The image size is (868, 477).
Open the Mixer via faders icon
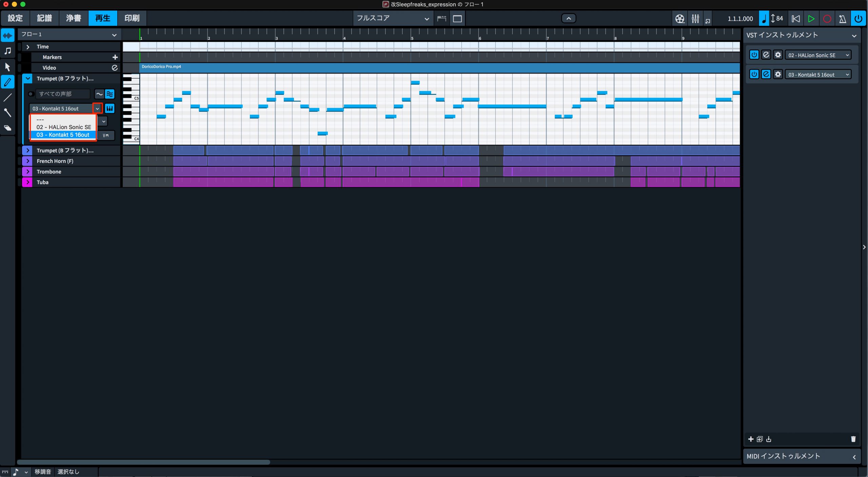[695, 19]
